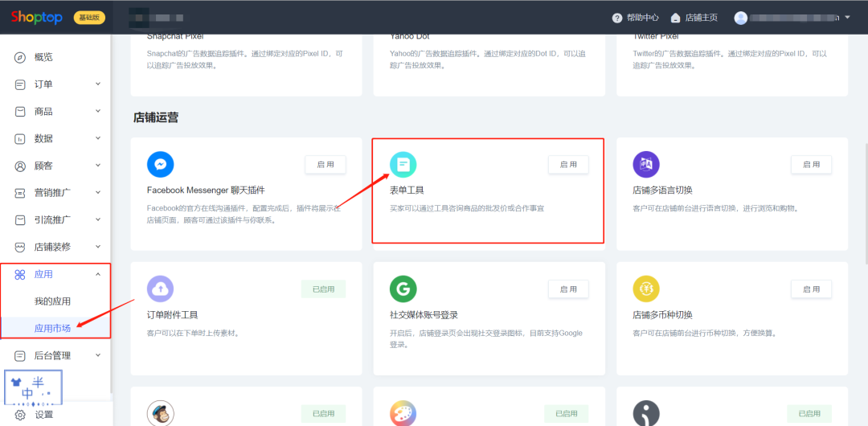This screenshot has height=426, width=868.
Task: Expand the 顾客 menu chevron
Action: (98, 166)
